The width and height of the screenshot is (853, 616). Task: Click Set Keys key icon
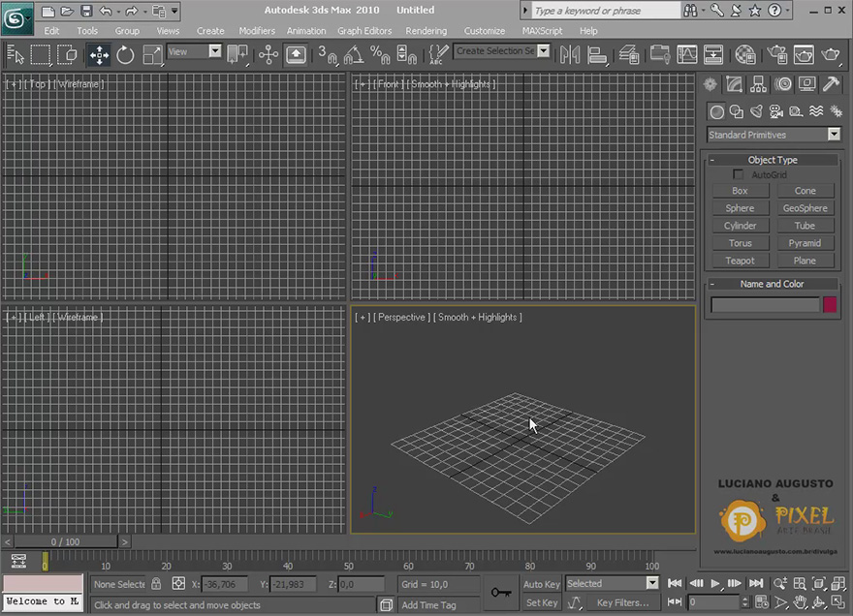tap(500, 592)
